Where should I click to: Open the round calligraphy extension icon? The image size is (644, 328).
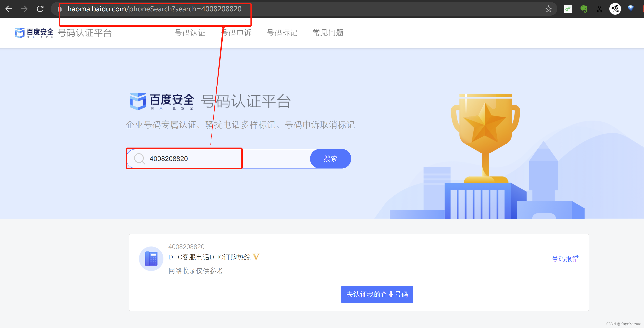coord(615,9)
